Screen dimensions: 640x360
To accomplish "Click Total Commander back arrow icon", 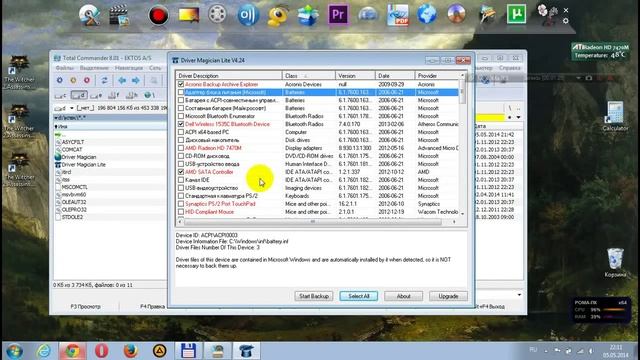I will [x=122, y=80].
